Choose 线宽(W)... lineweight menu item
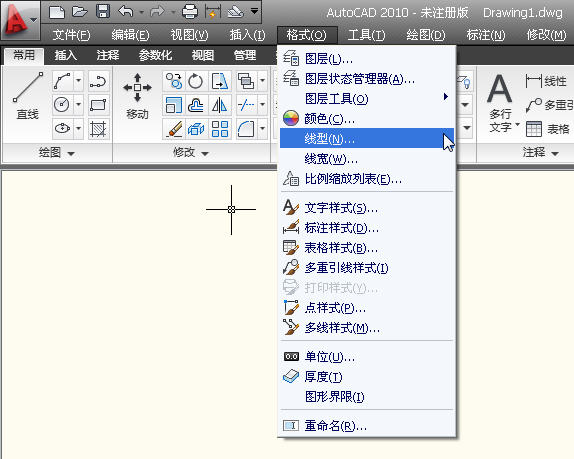The image size is (574, 459). pos(367,158)
